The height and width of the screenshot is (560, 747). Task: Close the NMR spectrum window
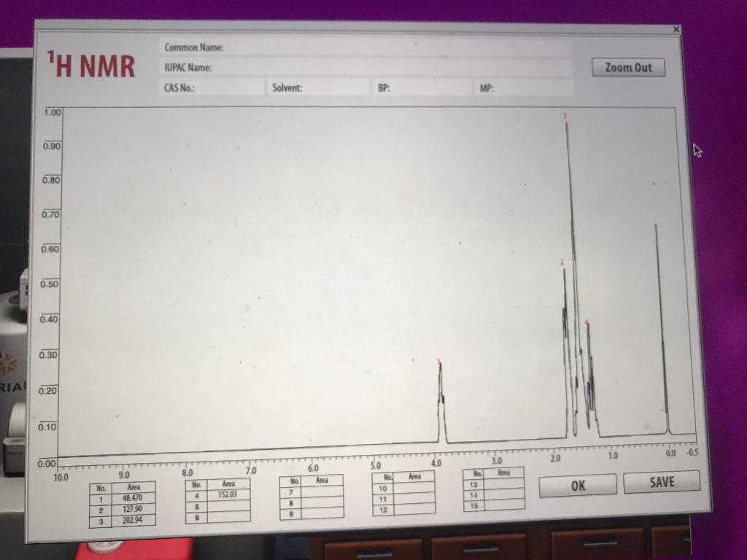(677, 29)
